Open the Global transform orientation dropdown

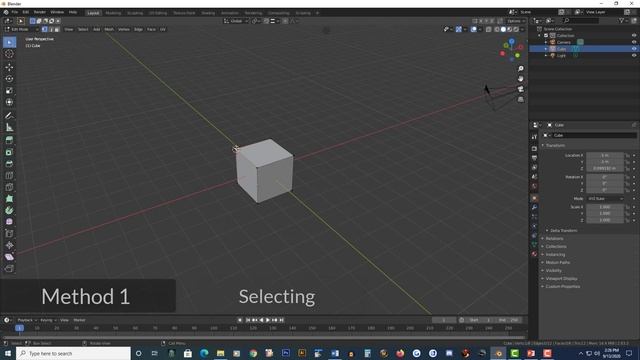pyautogui.click(x=236, y=21)
